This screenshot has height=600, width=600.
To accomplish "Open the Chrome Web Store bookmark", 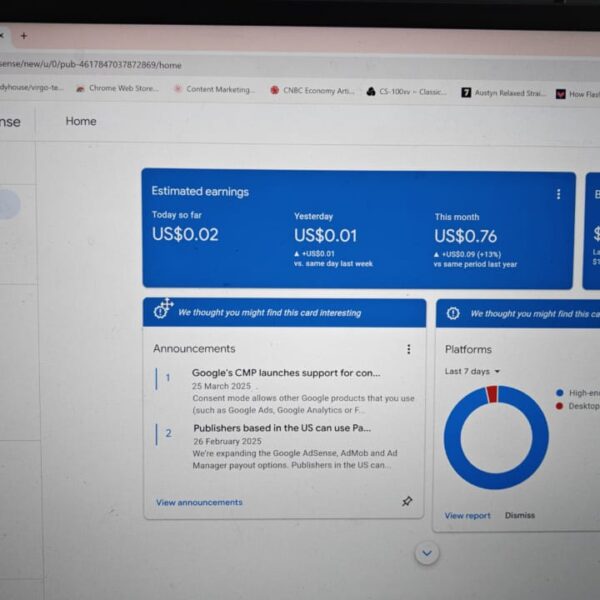I will click(x=117, y=88).
